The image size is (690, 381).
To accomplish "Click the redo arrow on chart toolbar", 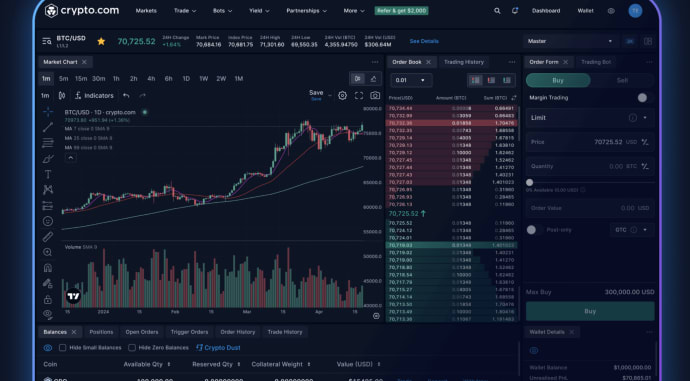I will pos(143,95).
